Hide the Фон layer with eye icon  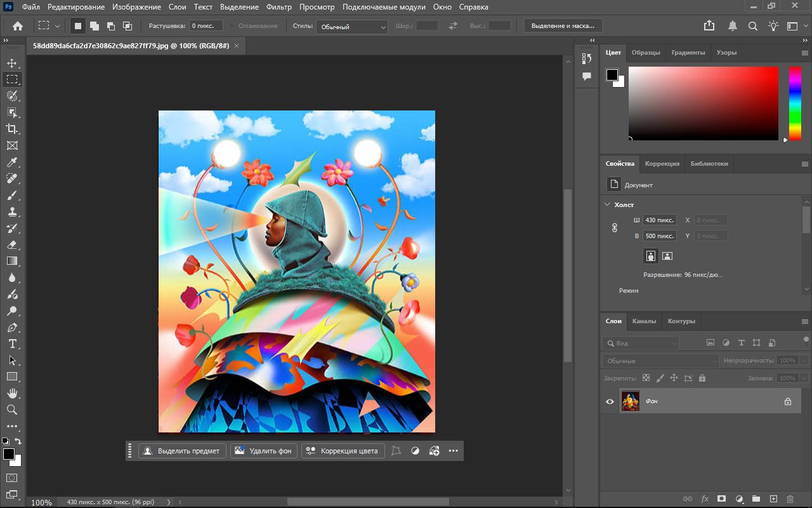610,401
